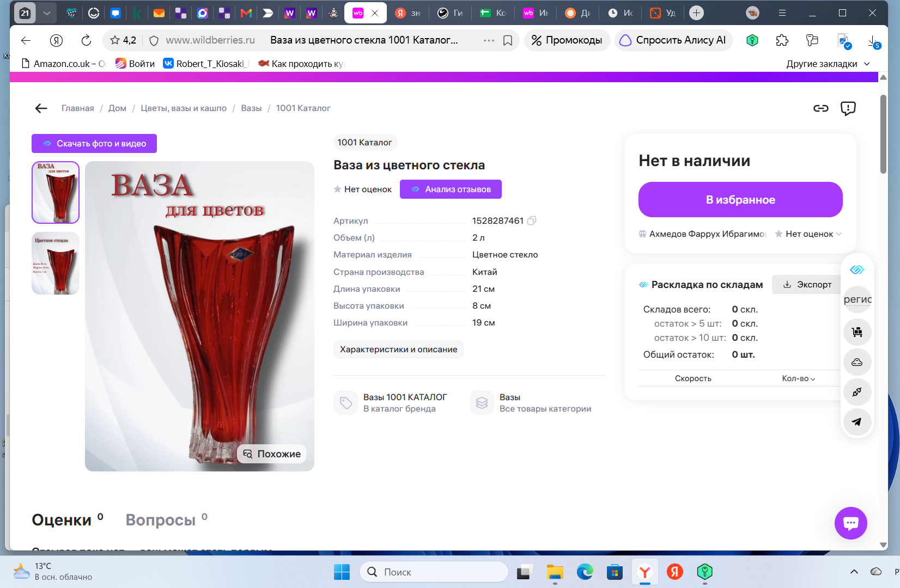The image size is (900, 588).
Task: Open browser extensions puzzle icon
Action: coord(782,40)
